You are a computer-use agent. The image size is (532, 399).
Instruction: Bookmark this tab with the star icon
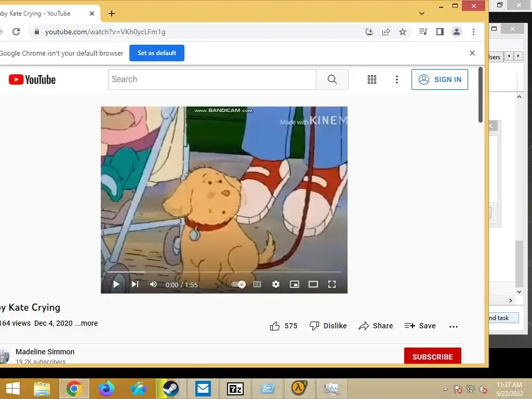pyautogui.click(x=403, y=32)
